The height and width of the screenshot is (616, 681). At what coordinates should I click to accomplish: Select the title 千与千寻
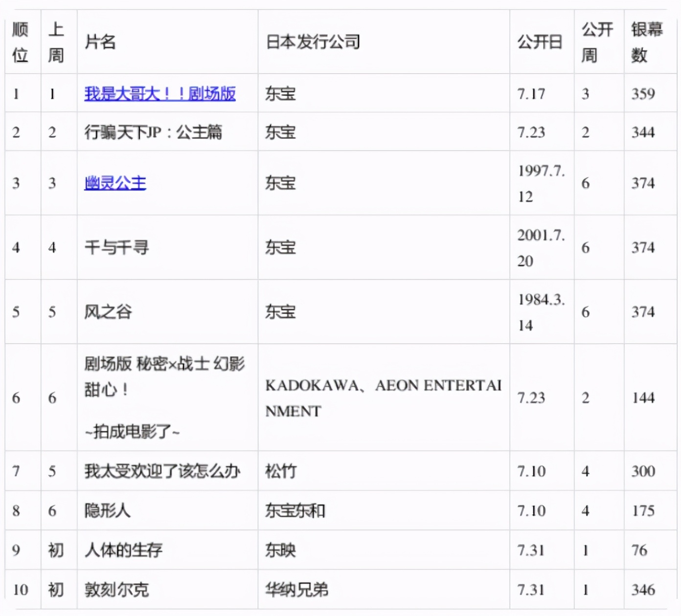(116, 247)
